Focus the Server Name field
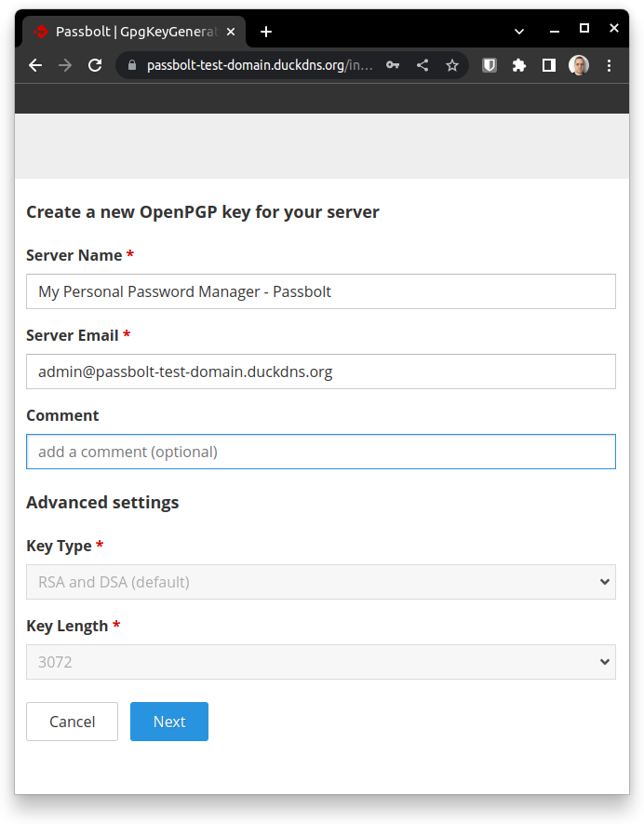The height and width of the screenshot is (824, 644). pos(321,291)
